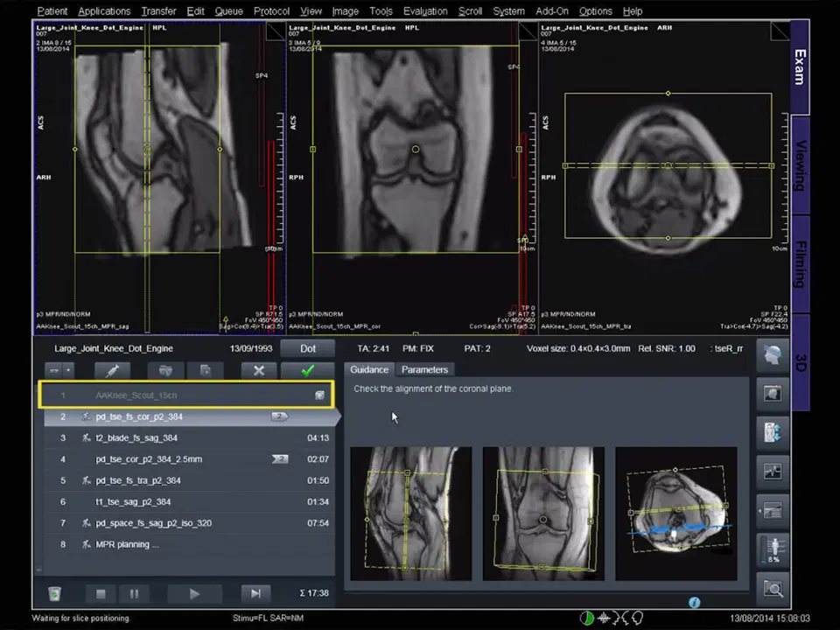Click the contrast agent syringe icon
The width and height of the screenshot is (840, 630).
point(112,371)
